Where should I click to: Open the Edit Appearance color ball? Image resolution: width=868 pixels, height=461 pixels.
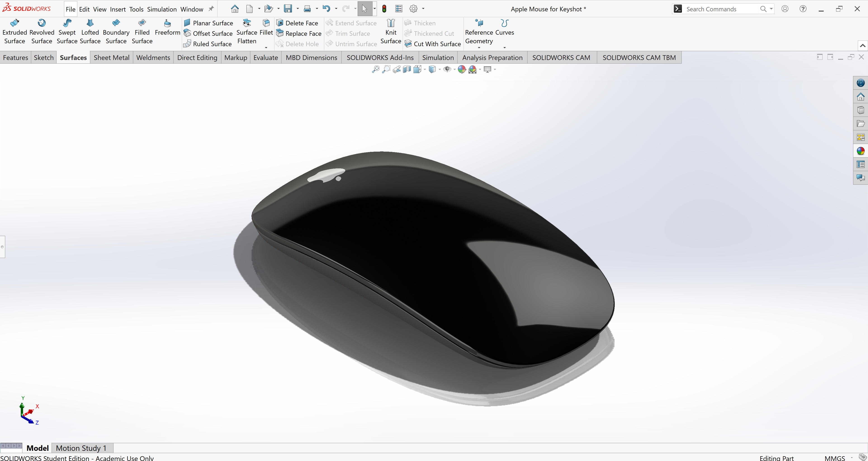(x=462, y=69)
